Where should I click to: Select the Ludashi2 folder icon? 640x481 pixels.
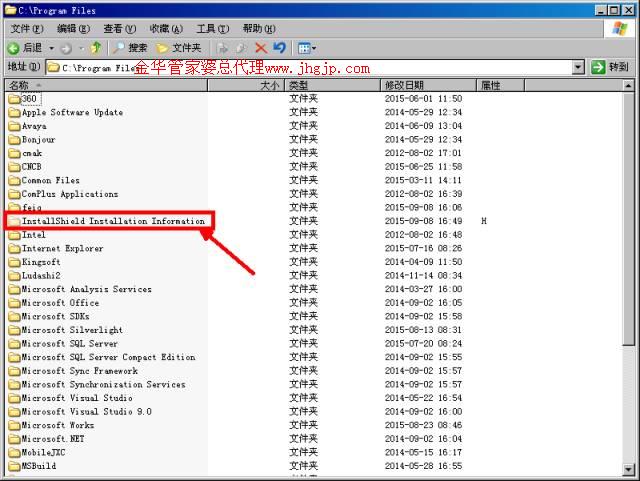(x=14, y=276)
